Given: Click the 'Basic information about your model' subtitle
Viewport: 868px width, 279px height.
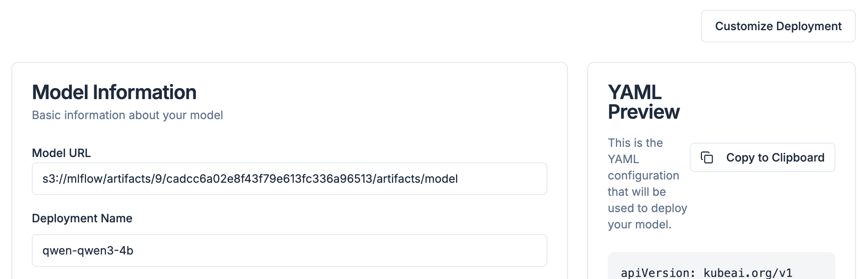Looking at the screenshot, I should (x=127, y=115).
